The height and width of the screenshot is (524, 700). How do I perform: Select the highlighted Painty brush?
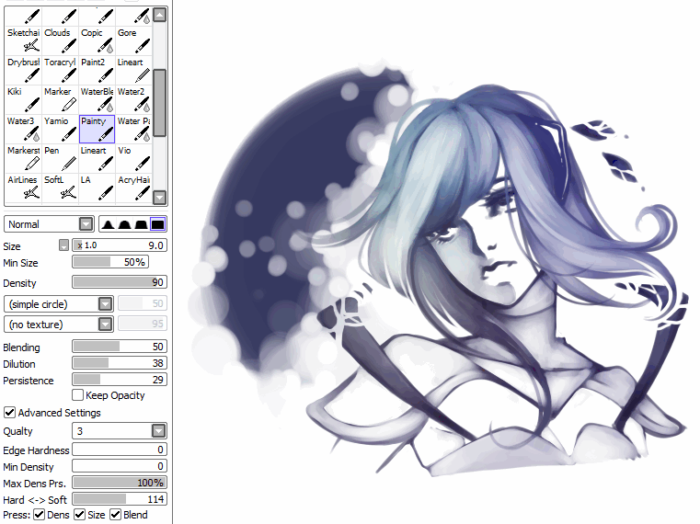coord(96,129)
